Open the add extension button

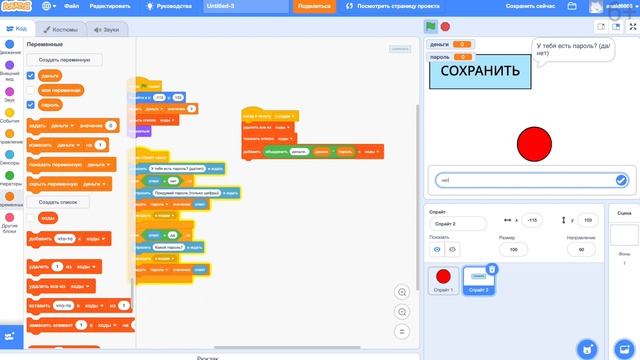[x=10, y=336]
